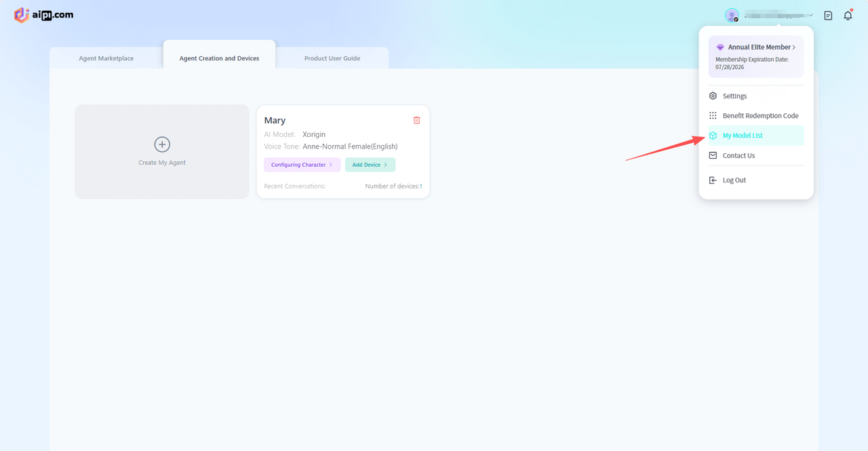This screenshot has height=451, width=868.
Task: Select My Model List menu item
Action: [743, 136]
